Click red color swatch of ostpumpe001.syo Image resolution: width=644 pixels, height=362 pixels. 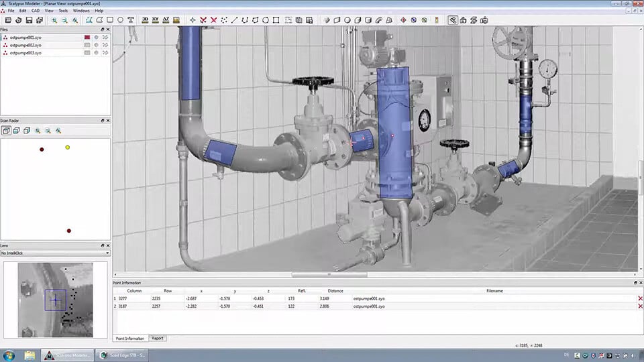point(87,38)
